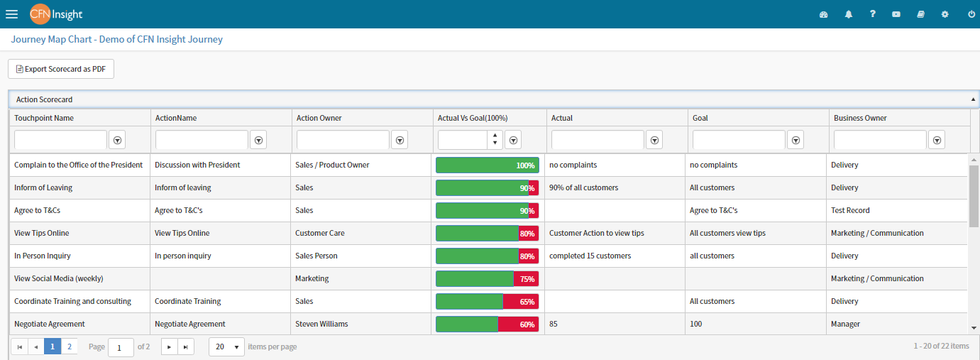This screenshot has width=980, height=360.
Task: Click the Business Owner filter icon
Action: [x=937, y=141]
